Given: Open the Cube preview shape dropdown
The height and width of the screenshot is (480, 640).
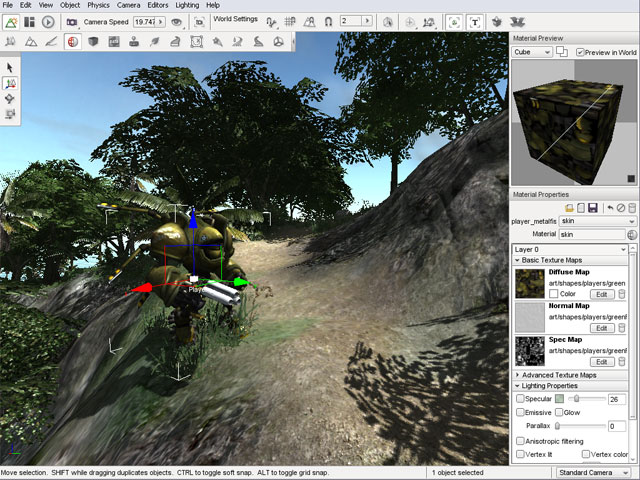Looking at the screenshot, I should pos(532,52).
